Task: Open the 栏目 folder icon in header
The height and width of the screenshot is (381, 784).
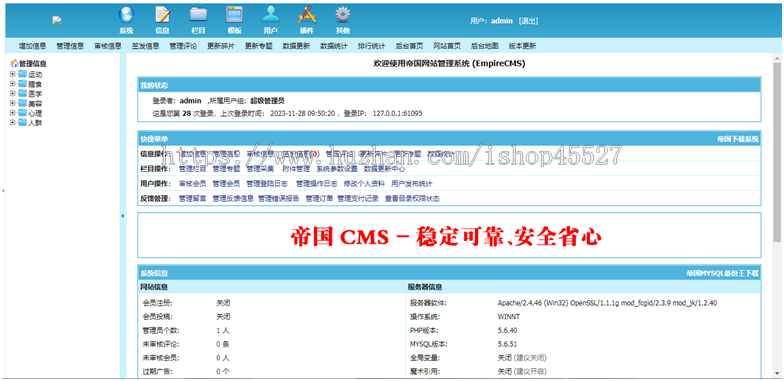Action: (x=198, y=14)
